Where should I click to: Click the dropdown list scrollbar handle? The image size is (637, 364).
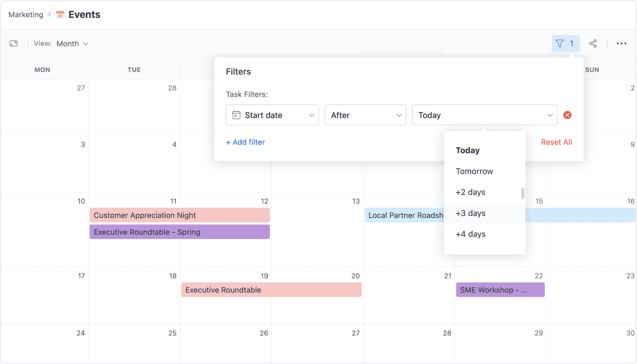pos(523,194)
